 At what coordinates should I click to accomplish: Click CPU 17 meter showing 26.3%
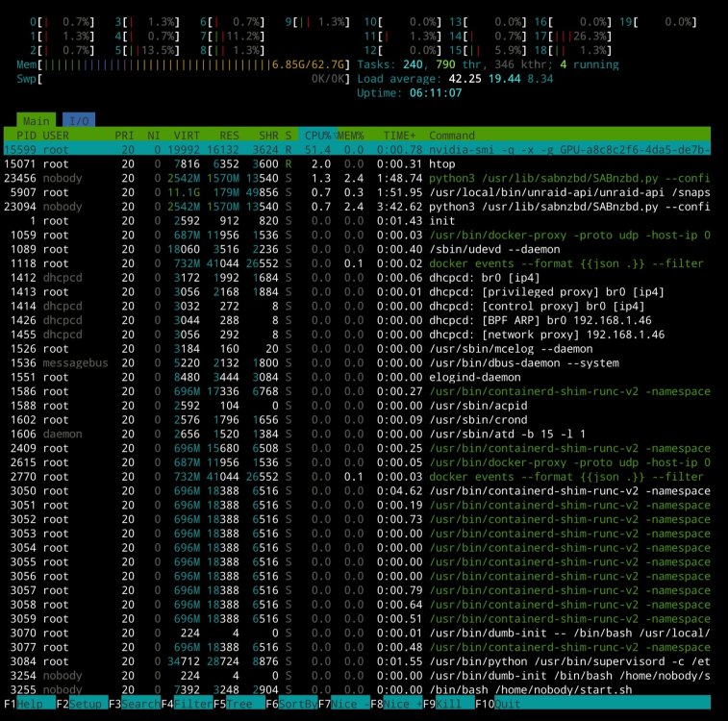pyautogui.click(x=573, y=37)
